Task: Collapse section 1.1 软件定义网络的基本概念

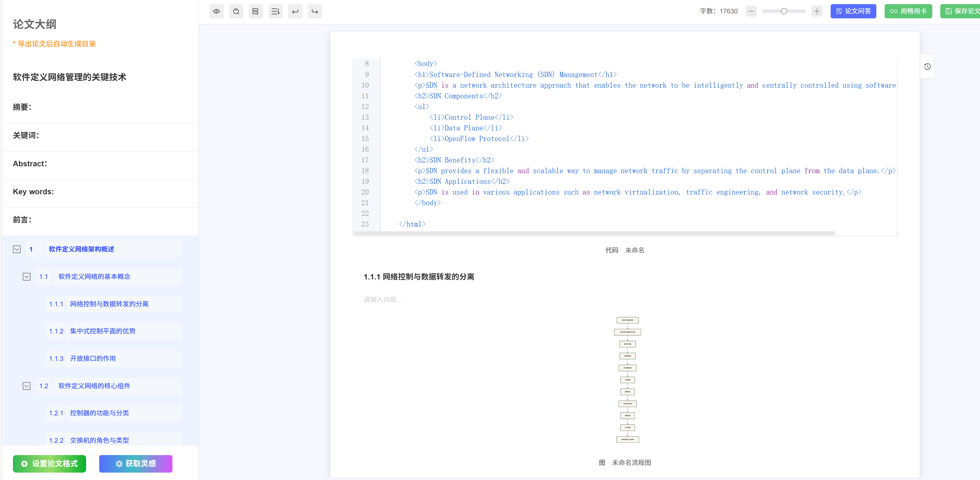Action: point(27,276)
